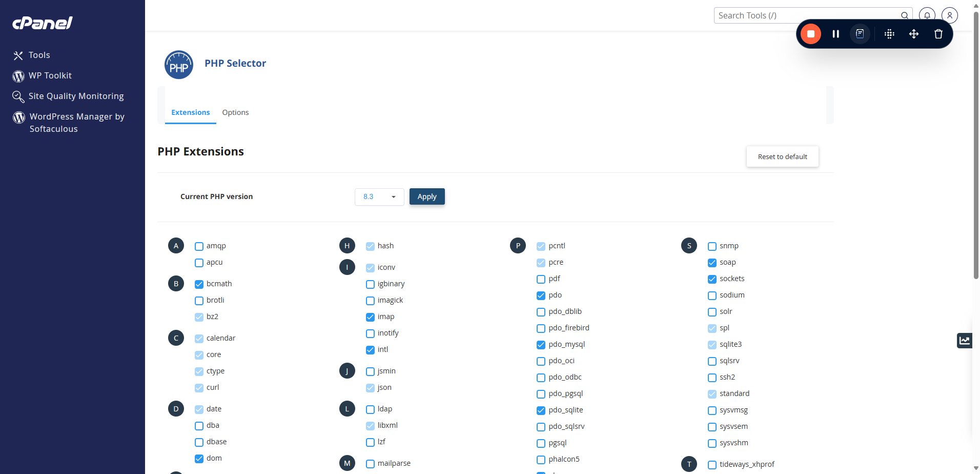The width and height of the screenshot is (980, 474).
Task: Click the trash icon in recording toolbar
Action: pos(938,34)
